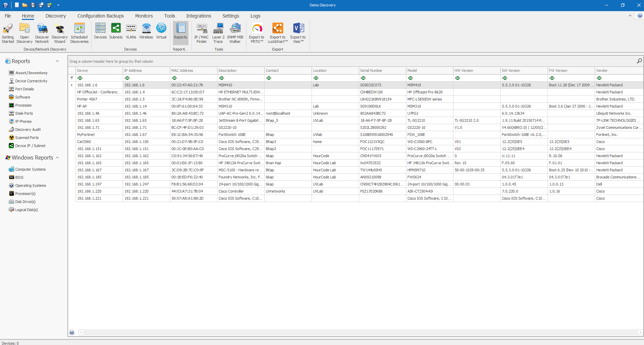Select the MyFortinet device cell
Viewport: 644px width, 345px height.
(x=99, y=135)
